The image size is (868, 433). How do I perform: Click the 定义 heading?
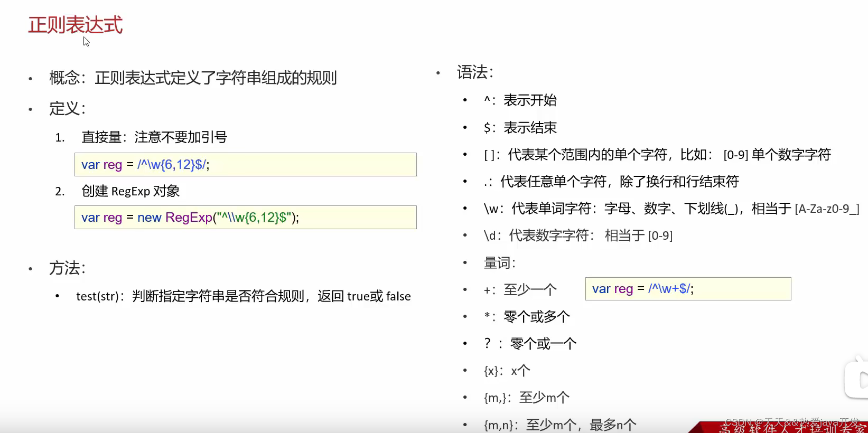pos(67,109)
